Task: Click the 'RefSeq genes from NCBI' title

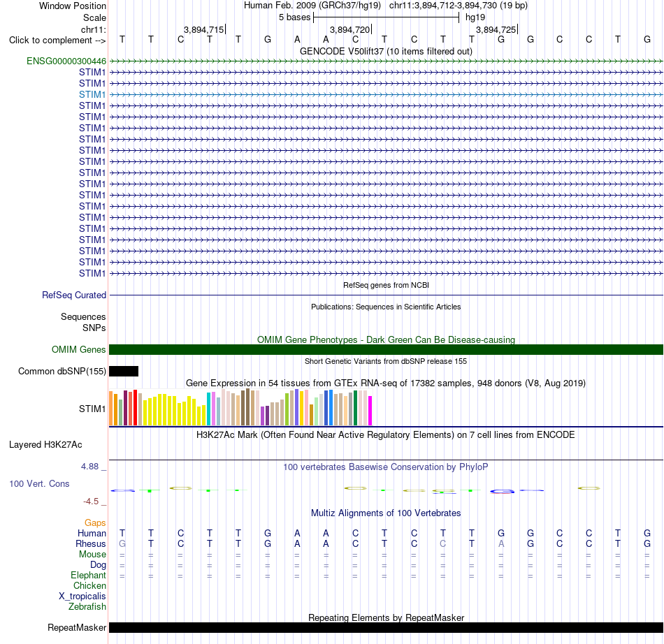Action: (386, 285)
